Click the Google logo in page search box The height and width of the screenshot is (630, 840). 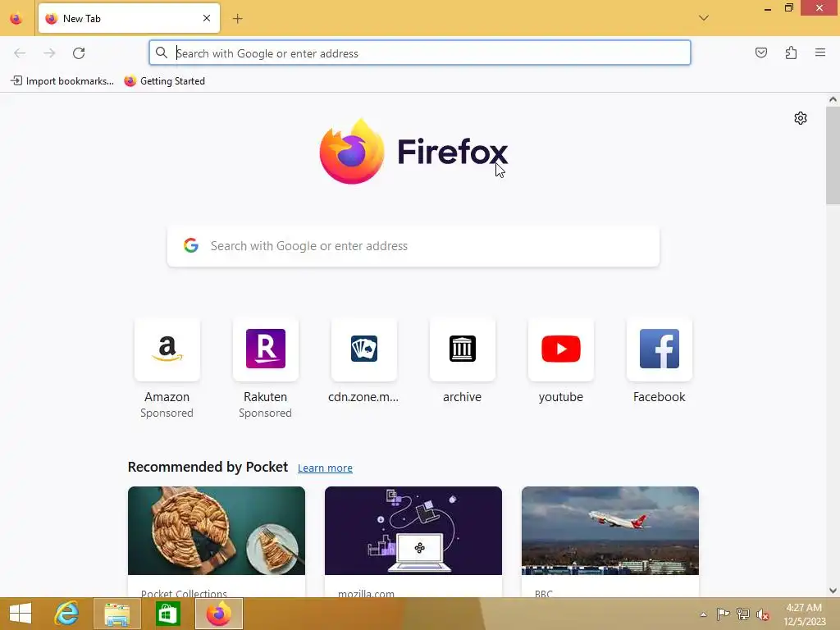[191, 245]
